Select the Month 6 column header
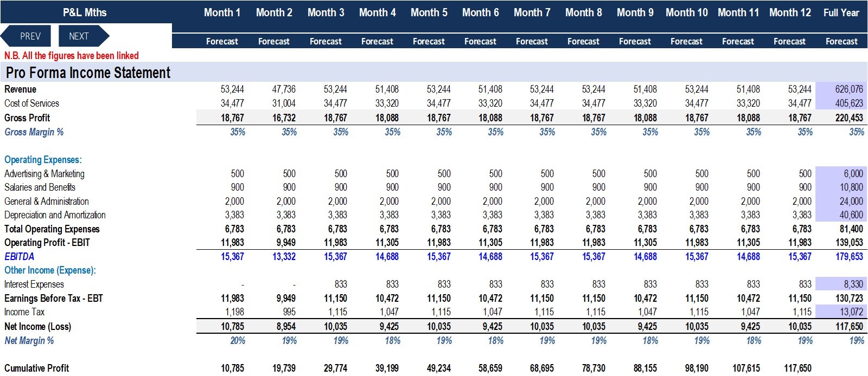 point(480,12)
